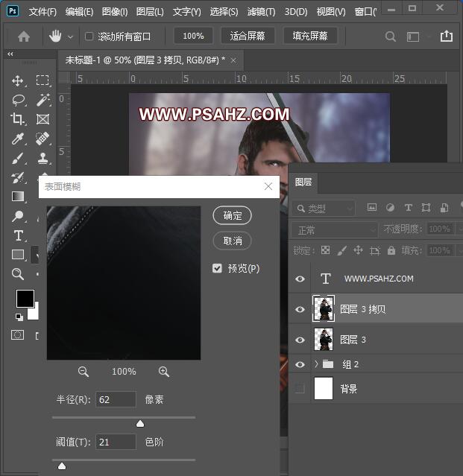The width and height of the screenshot is (463, 476).
Task: Click the default colors reset icon
Action: point(19,317)
